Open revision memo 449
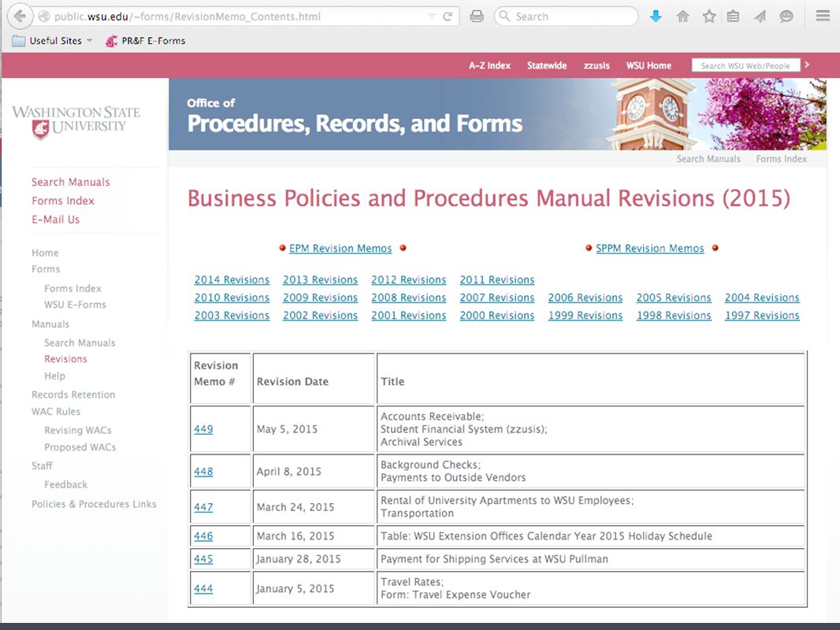 click(203, 429)
